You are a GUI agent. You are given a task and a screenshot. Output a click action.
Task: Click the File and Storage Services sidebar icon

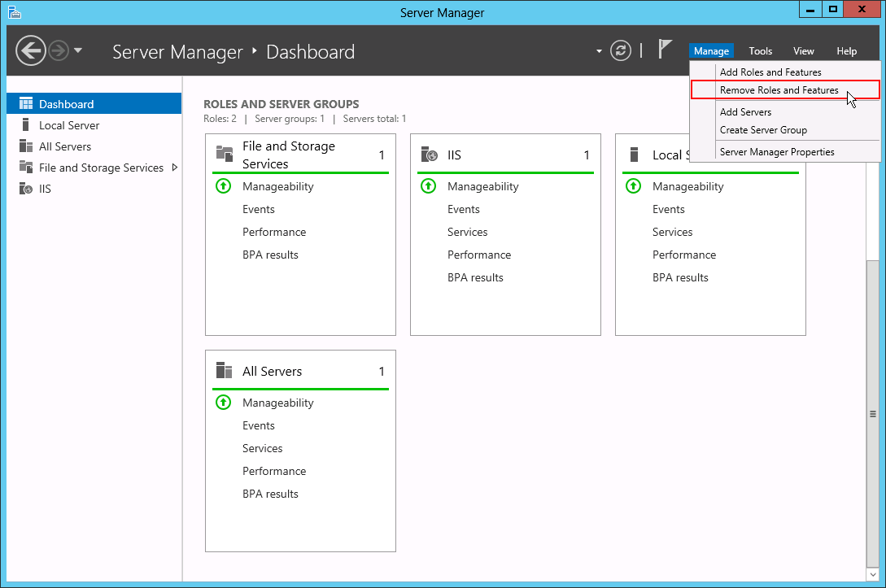[26, 167]
